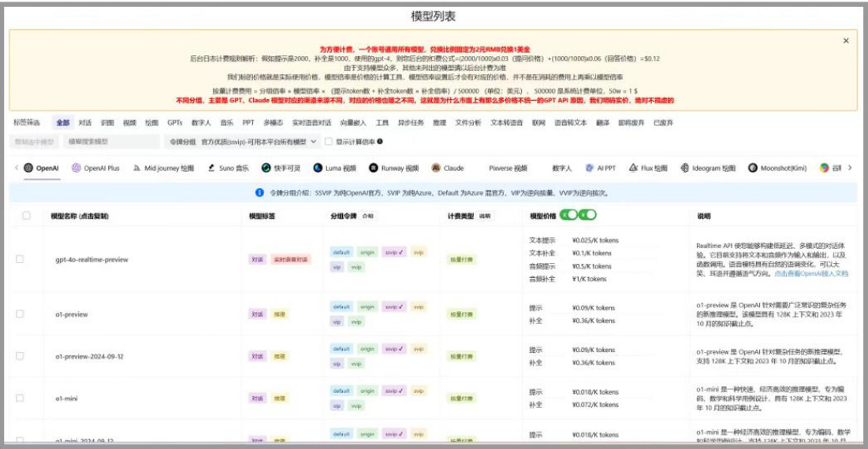Close the yellow pricing notice banner

click(846, 40)
